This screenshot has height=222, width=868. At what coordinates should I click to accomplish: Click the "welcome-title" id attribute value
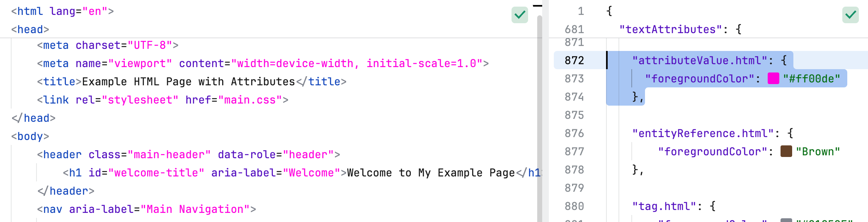pyautogui.click(x=156, y=173)
